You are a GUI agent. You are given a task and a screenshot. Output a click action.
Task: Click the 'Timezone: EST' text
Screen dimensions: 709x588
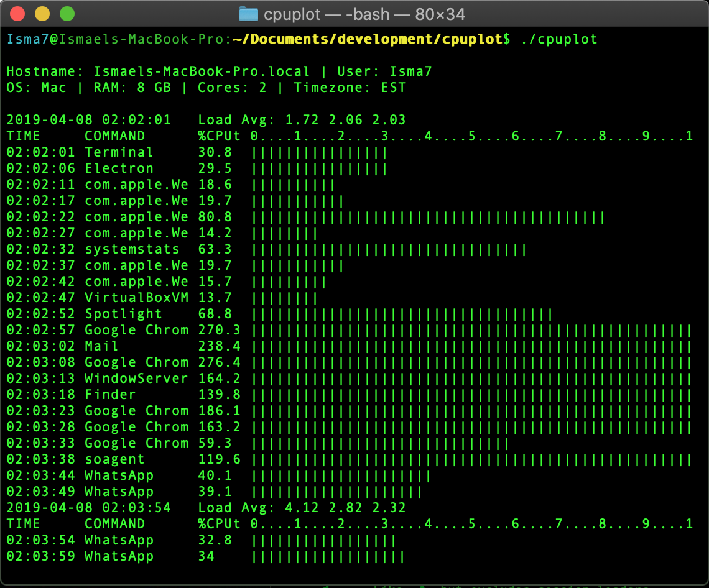(x=350, y=88)
